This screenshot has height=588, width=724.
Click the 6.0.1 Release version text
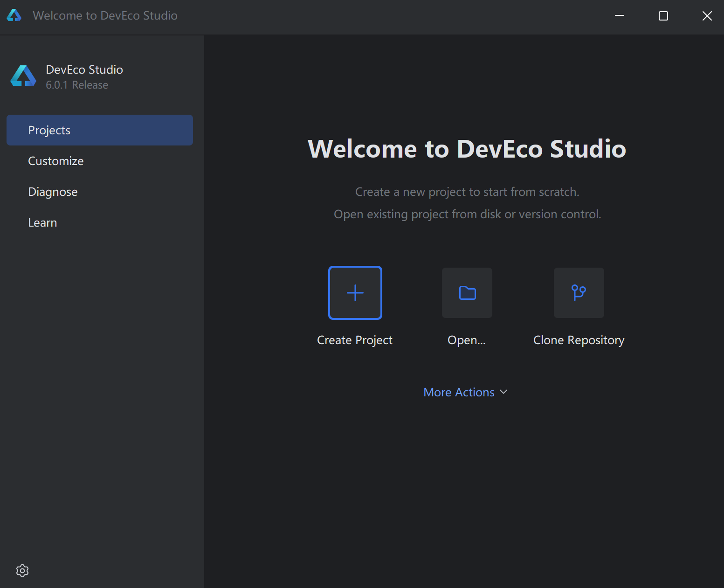77,85
